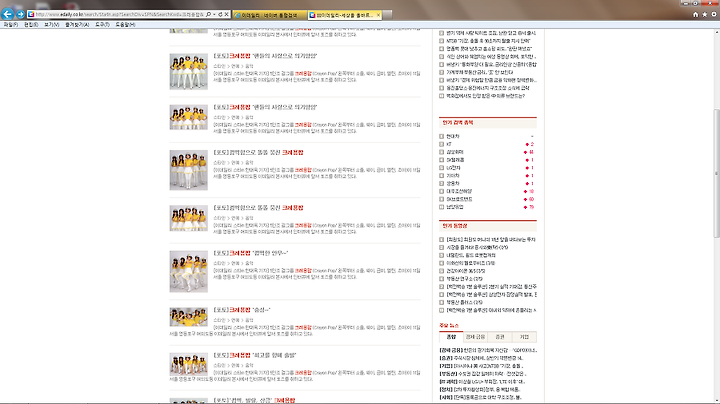Stop loading with the X icon in address bar

[226, 15]
